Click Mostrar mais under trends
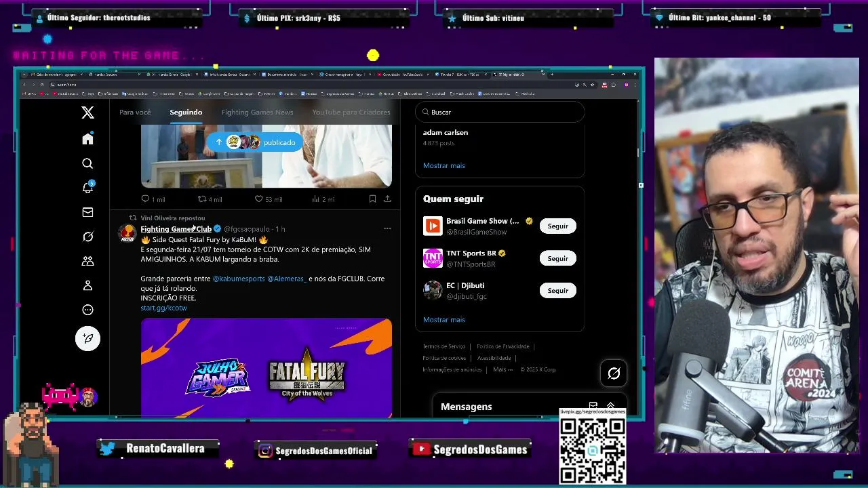 [444, 165]
